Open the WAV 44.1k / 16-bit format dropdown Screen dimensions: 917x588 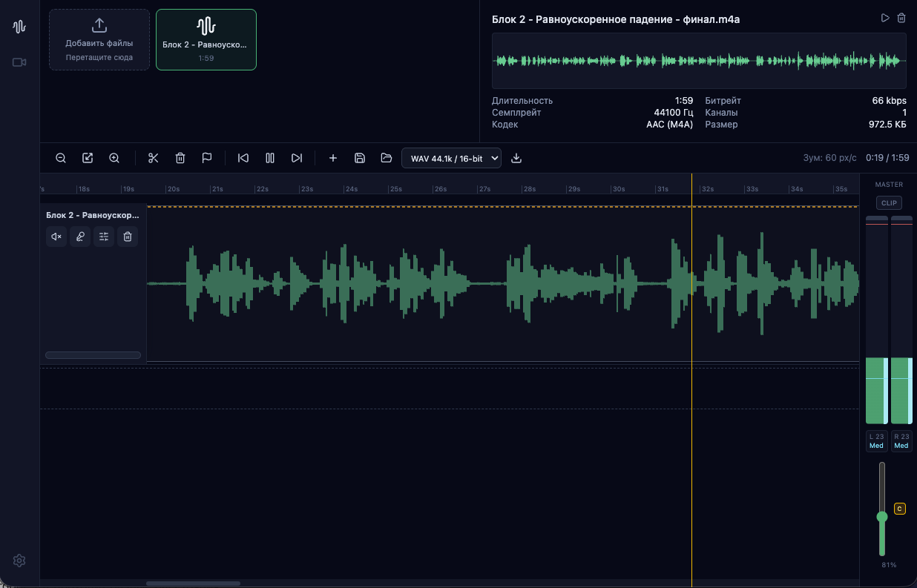451,158
